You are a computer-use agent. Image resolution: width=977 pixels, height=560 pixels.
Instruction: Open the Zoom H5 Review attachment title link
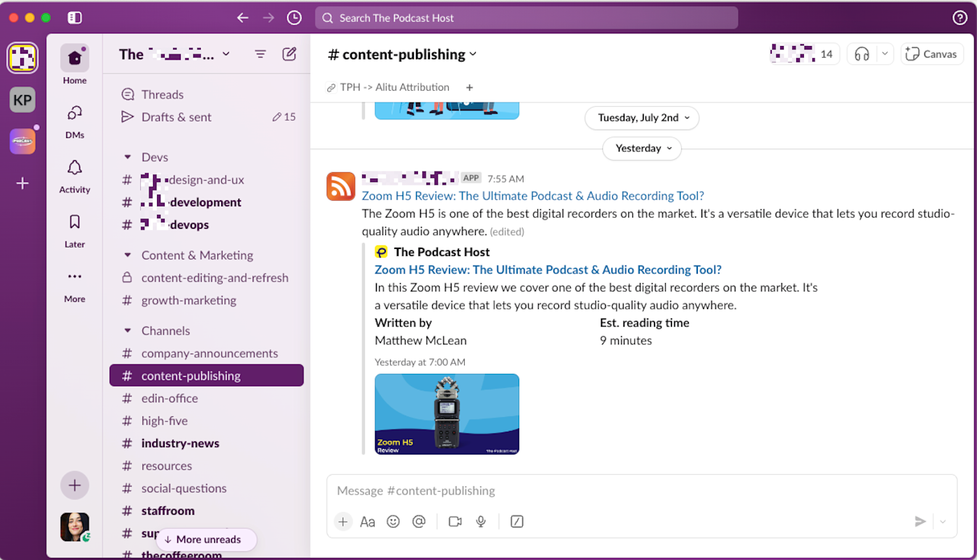(548, 270)
